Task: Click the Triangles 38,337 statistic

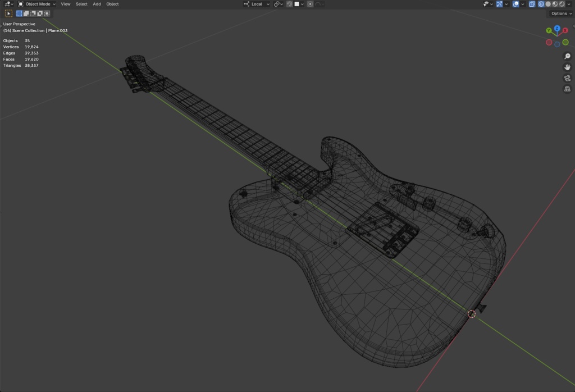Action: [x=21, y=66]
